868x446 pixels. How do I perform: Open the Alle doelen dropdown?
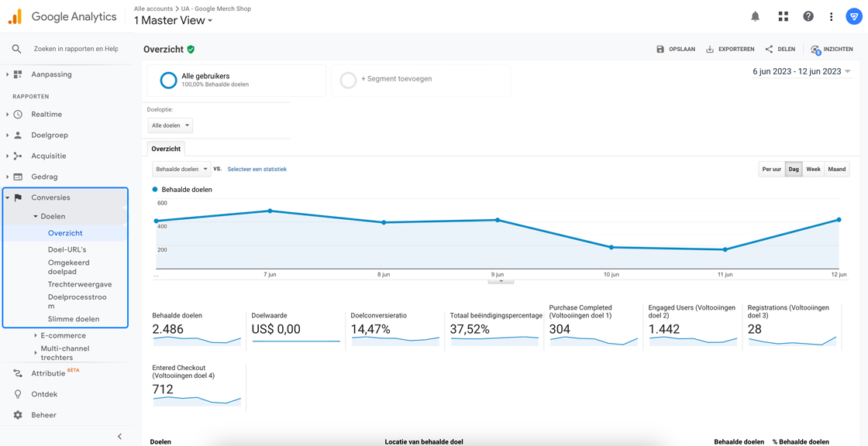tap(170, 125)
